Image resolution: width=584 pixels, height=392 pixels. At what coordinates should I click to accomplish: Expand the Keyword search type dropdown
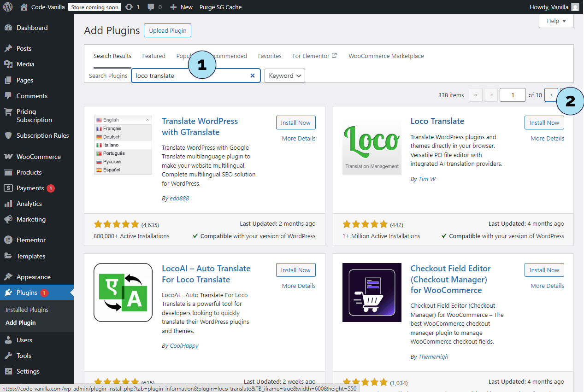click(x=284, y=76)
